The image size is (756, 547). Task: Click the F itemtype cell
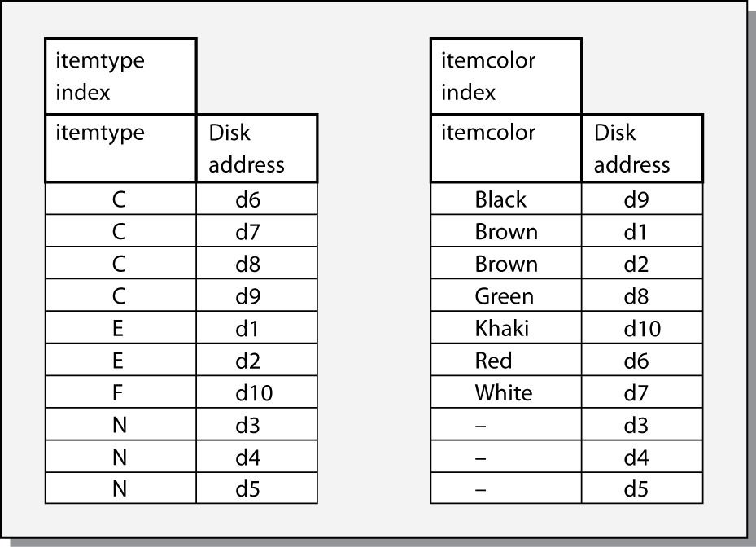(120, 392)
